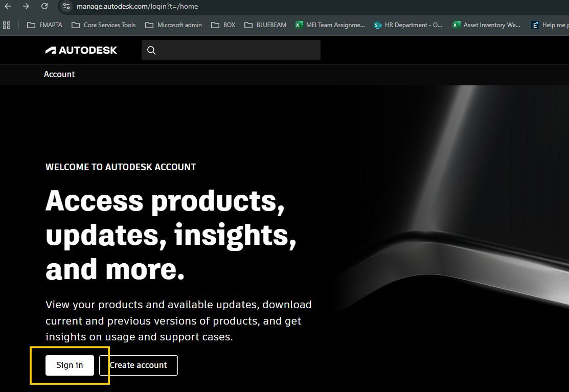Open the BOX bookmark folder
The width and height of the screenshot is (569, 392).
click(x=223, y=25)
